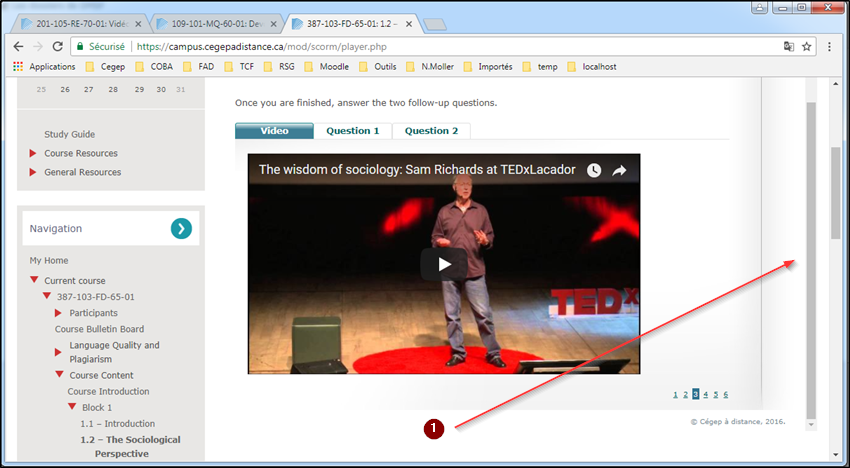850x468 pixels.
Task: Collapse the Block 1 tree node
Action: pyautogui.click(x=72, y=408)
